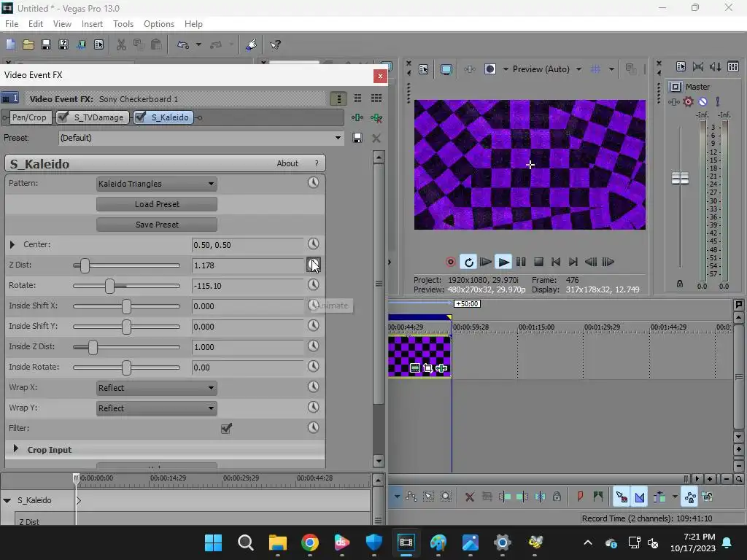Open Project Video Properties in preview toolbar
The height and width of the screenshot is (560, 747).
(424, 69)
